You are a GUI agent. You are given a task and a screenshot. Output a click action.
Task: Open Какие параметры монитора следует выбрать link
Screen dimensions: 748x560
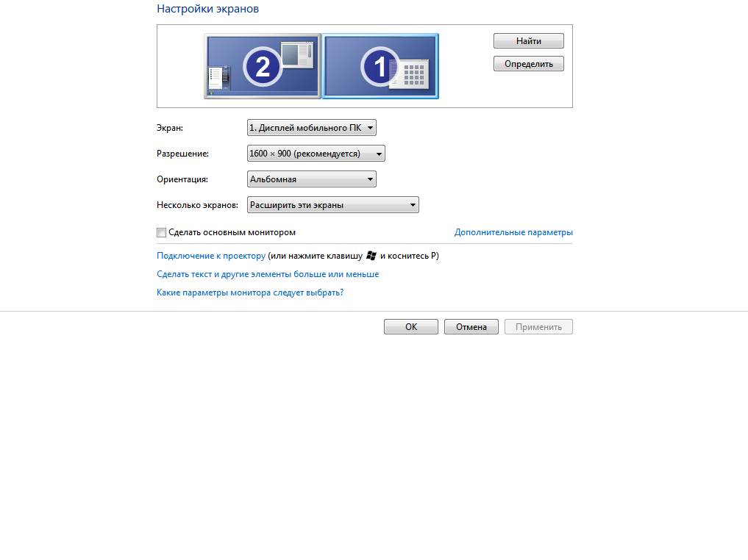250,292
